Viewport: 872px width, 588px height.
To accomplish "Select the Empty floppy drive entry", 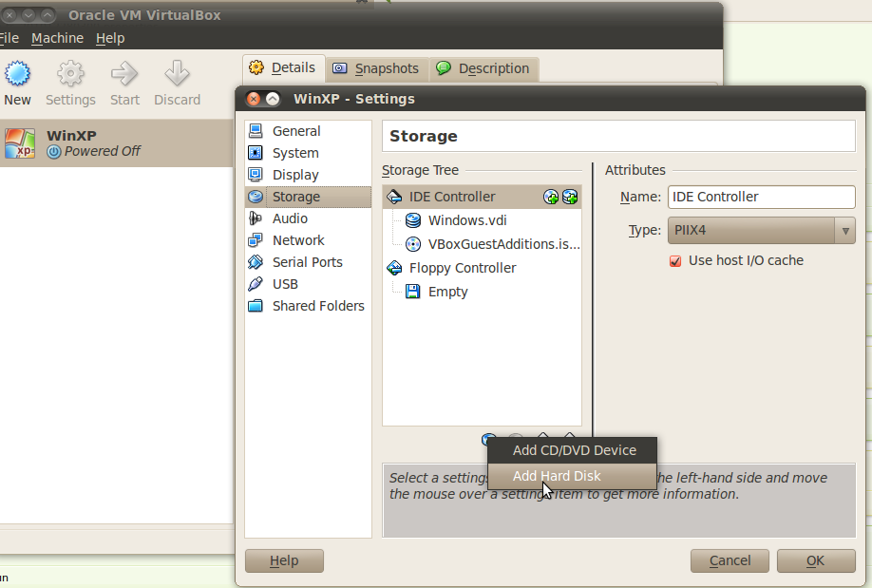I will click(x=482, y=292).
